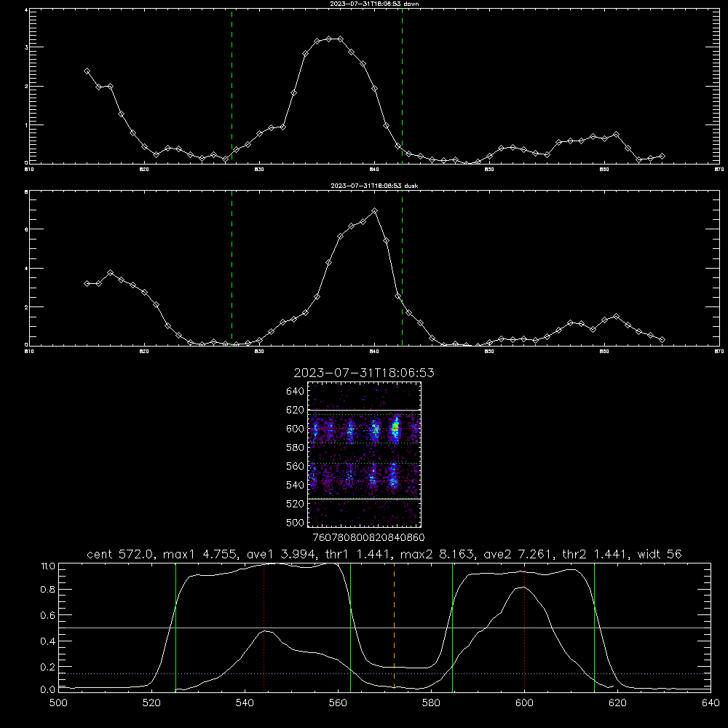
Task: Click the green vertical line near 525 in bottom plot
Action: pos(175,627)
